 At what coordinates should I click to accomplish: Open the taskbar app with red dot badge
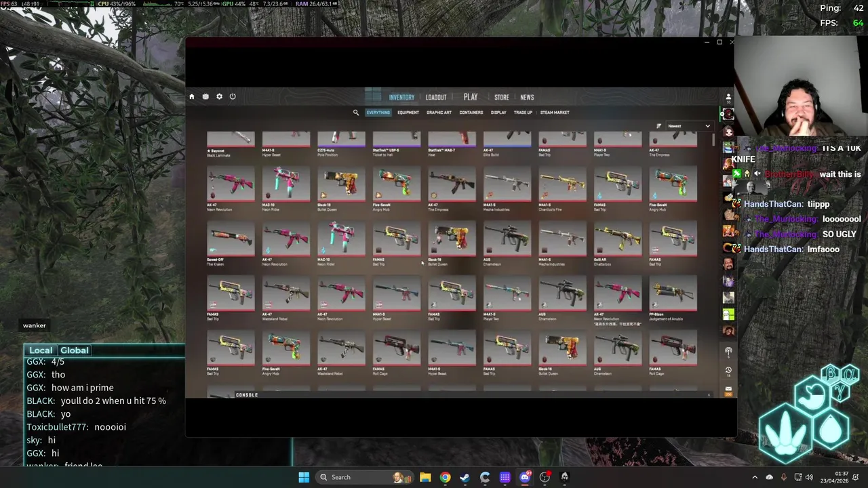click(x=545, y=477)
